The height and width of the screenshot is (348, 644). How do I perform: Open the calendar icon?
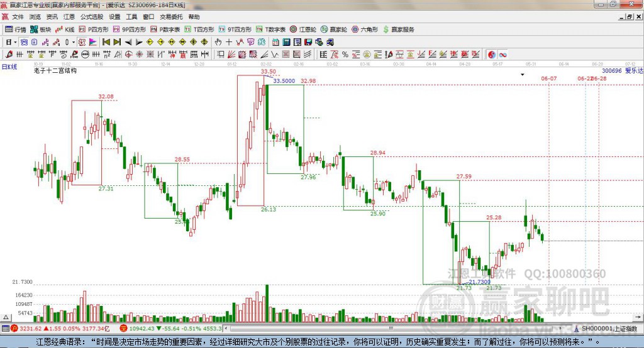(275, 42)
